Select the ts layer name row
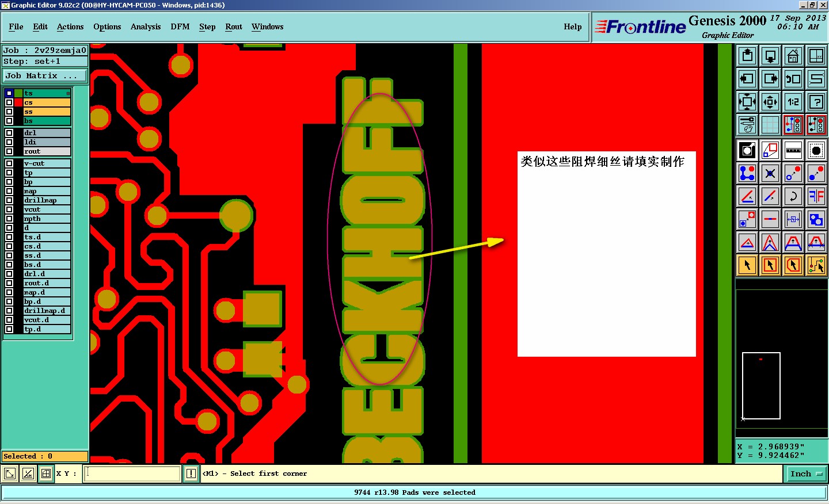 [x=47, y=93]
